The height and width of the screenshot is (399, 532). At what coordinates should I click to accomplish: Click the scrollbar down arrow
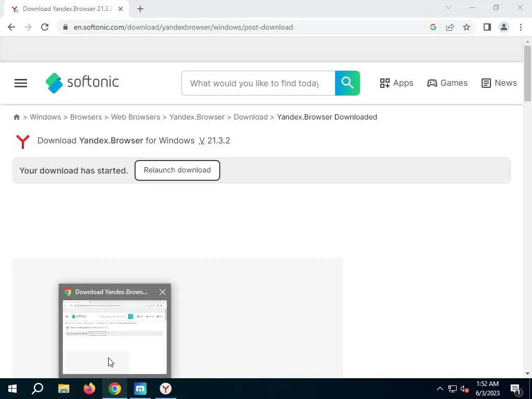coord(527,374)
